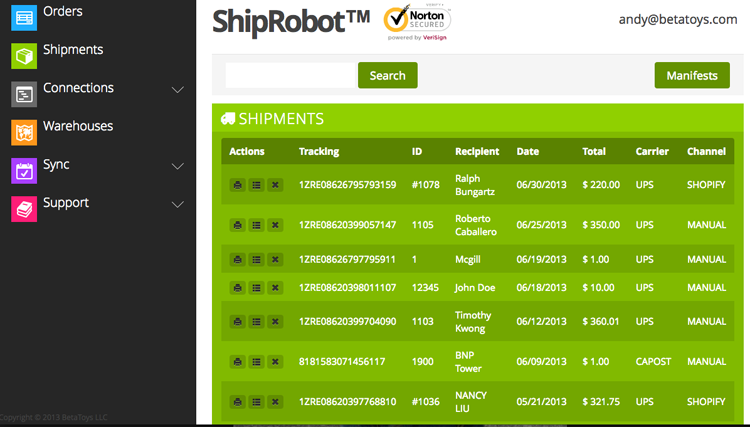Focus the shipment search field
This screenshot has height=427, width=750.
click(291, 75)
